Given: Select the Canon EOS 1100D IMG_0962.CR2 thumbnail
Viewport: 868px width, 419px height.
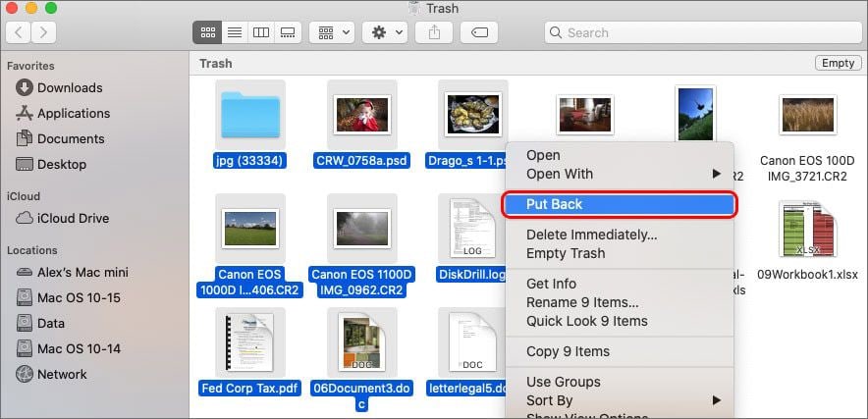Looking at the screenshot, I should tap(362, 228).
